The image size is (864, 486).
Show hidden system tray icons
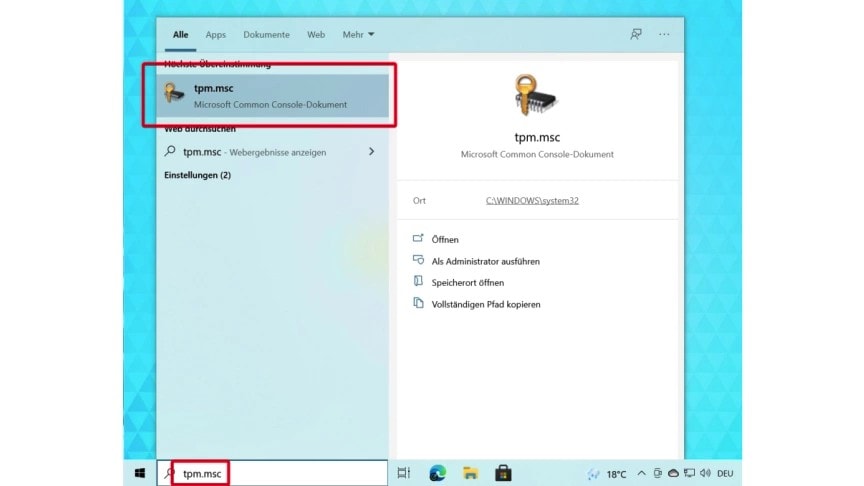click(641, 473)
